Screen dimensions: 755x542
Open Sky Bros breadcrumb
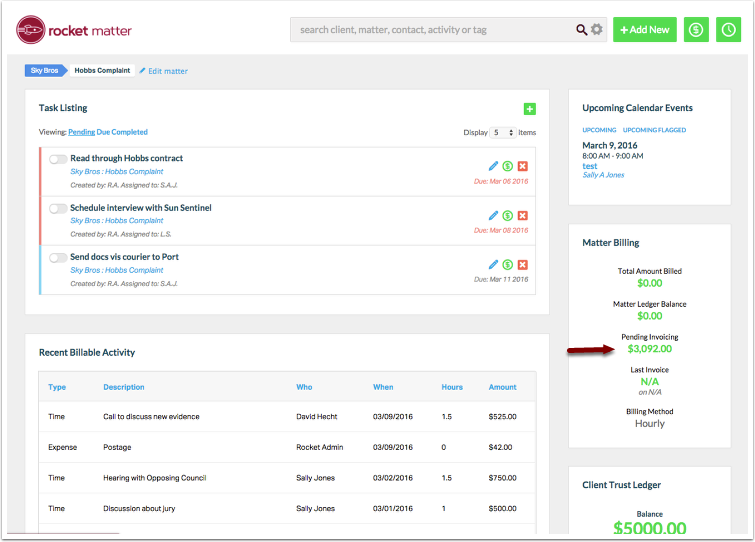[x=45, y=70]
